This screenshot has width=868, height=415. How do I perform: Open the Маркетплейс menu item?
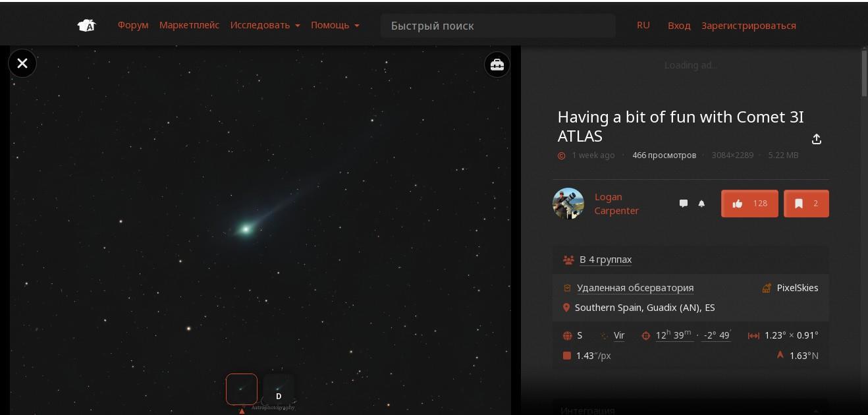[x=189, y=25]
